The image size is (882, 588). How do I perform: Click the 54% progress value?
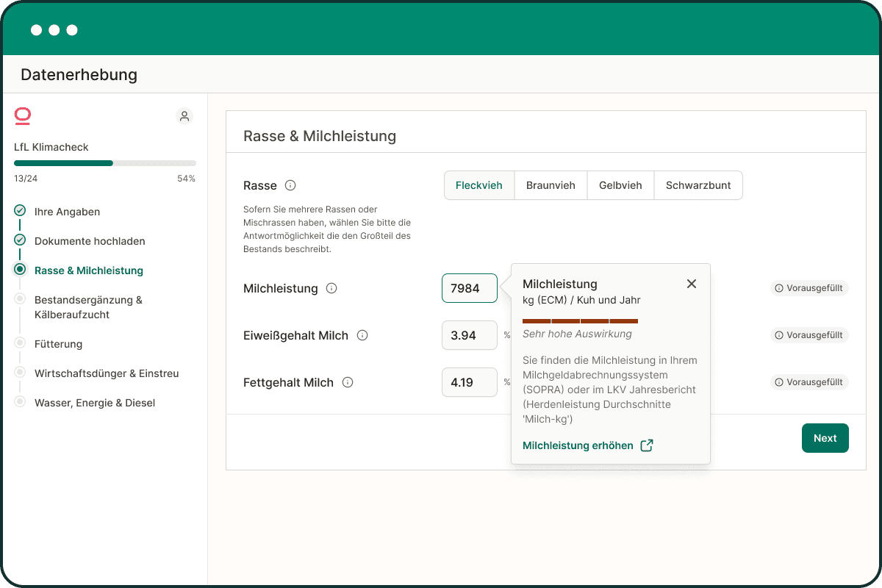(x=186, y=179)
